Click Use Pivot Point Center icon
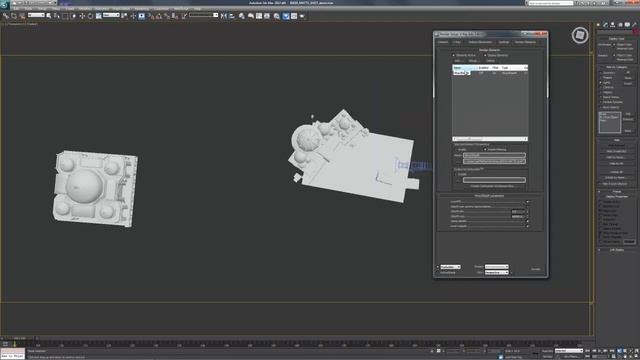The height and width of the screenshot is (360, 640). coord(124,16)
